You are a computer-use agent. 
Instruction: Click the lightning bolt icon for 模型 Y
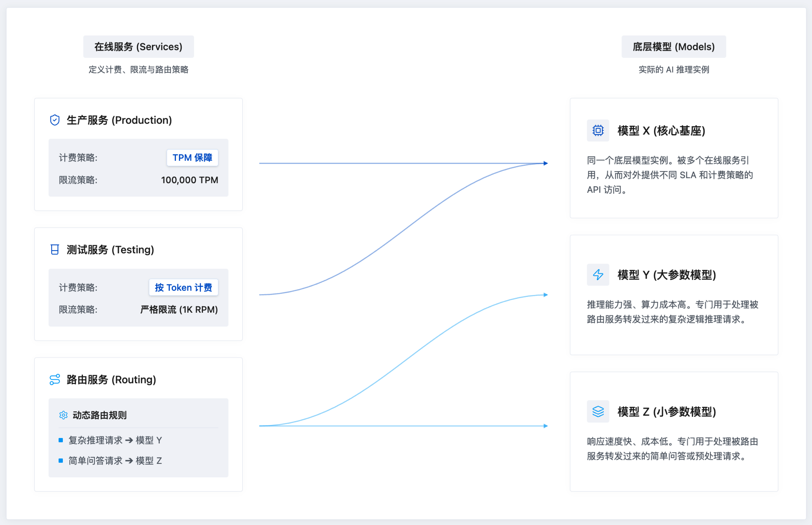[598, 275]
